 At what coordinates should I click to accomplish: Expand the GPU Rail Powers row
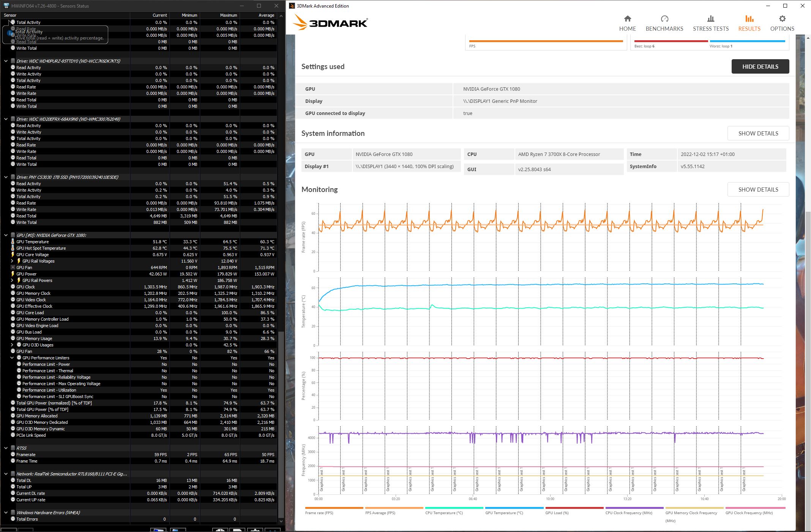tap(12, 280)
